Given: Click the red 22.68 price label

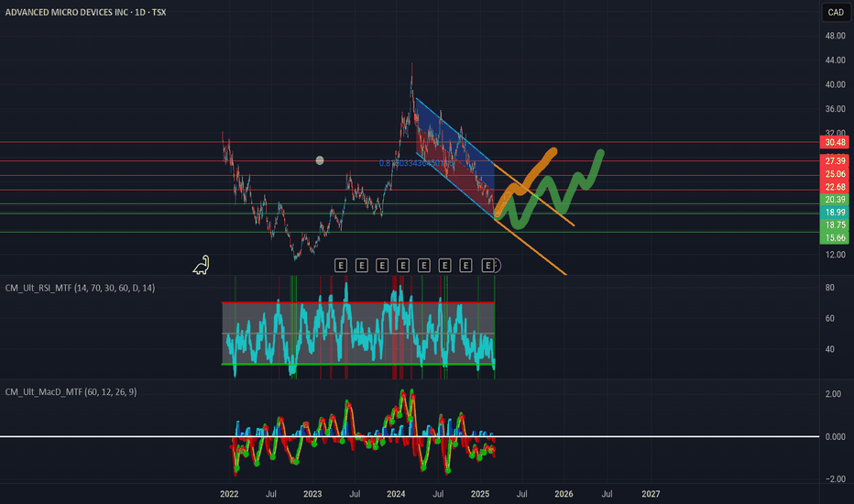Looking at the screenshot, I should 835,187.
